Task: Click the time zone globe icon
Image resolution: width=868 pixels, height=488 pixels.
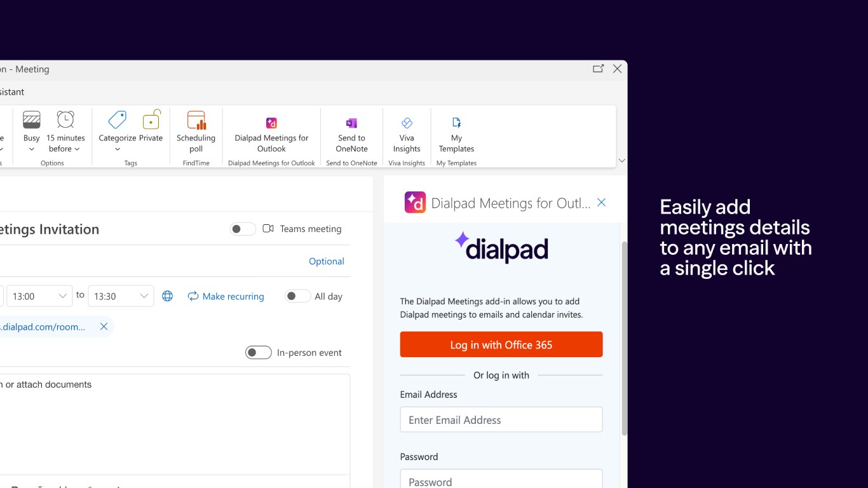Action: (167, 296)
